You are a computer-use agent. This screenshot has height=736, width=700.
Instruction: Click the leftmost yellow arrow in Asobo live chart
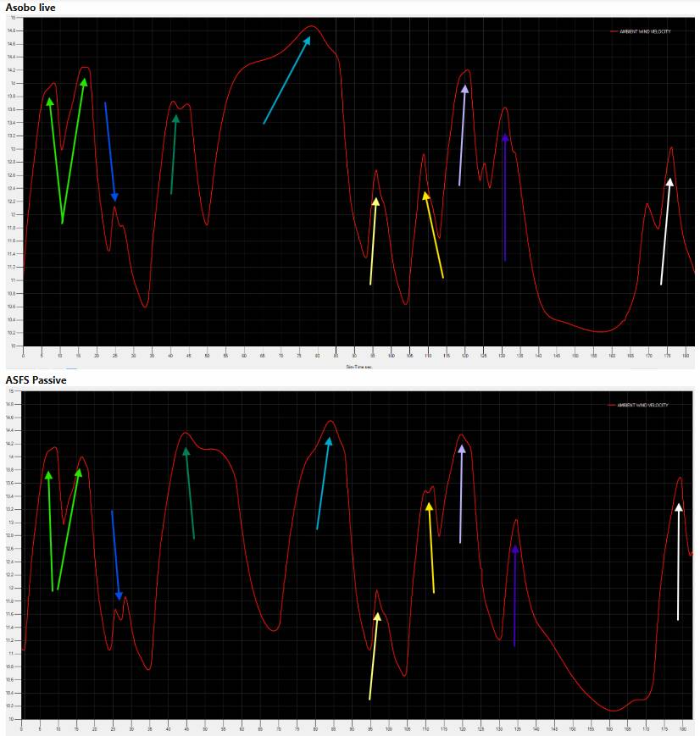(x=374, y=241)
